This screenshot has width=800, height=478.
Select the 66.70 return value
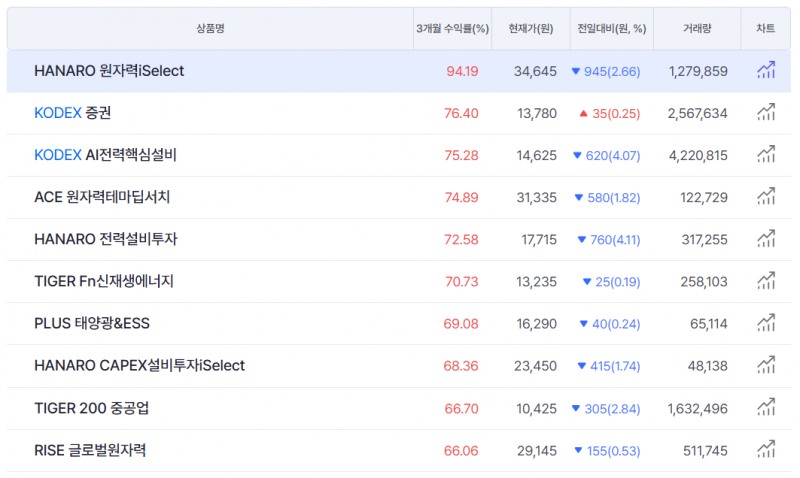pos(461,409)
